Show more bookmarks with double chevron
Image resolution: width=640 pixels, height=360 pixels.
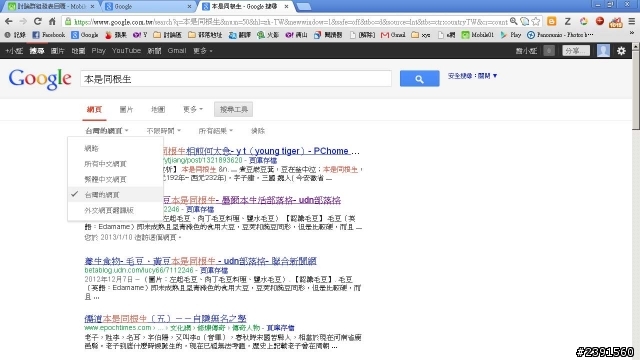point(632,34)
